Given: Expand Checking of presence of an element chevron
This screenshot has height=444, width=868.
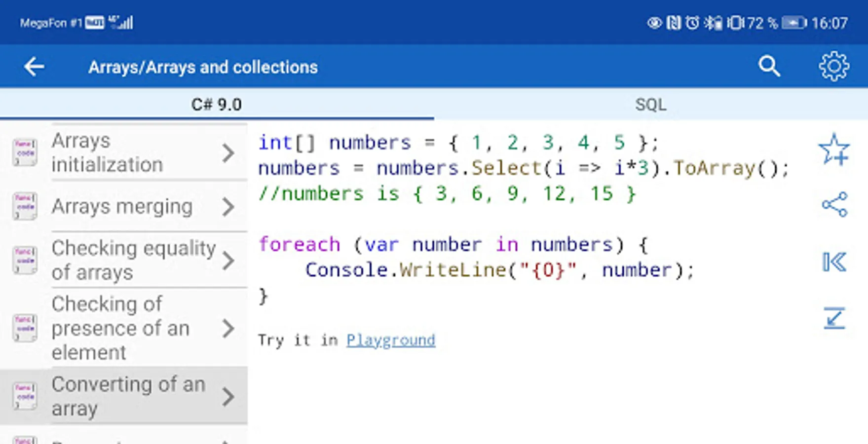Looking at the screenshot, I should pos(228,329).
